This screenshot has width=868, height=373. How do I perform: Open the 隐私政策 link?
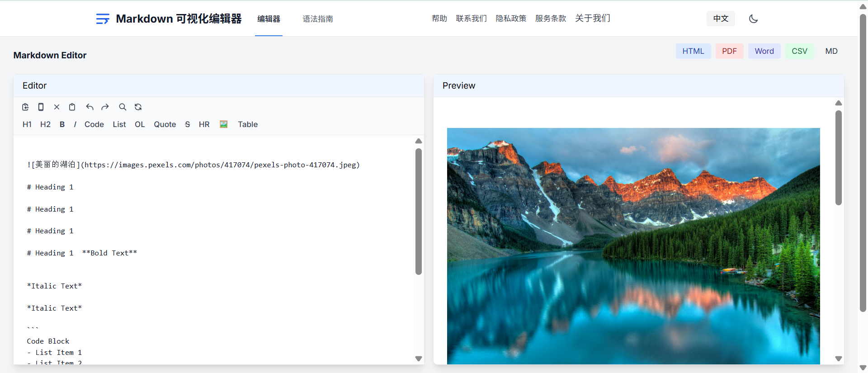click(511, 18)
